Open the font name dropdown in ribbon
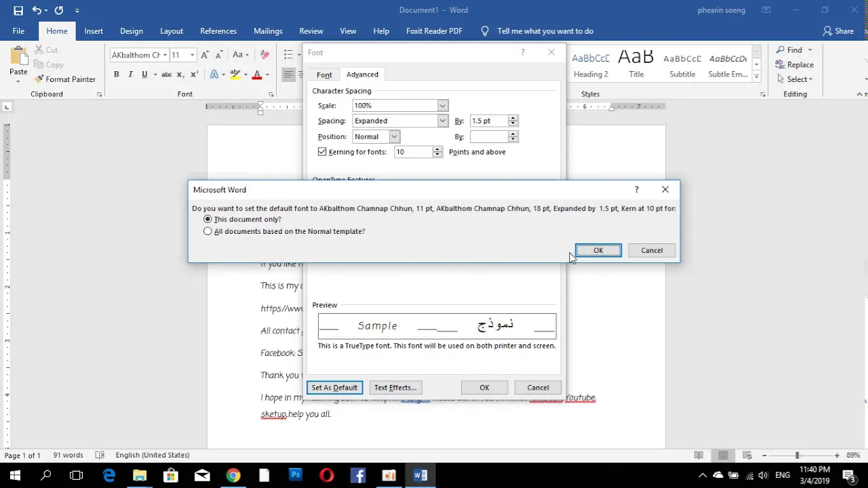The image size is (868, 488). click(x=165, y=55)
